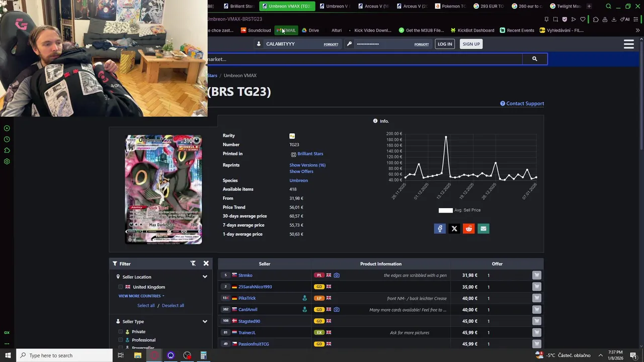The image size is (644, 362).
Task: Share the card on Facebook
Action: (440, 229)
